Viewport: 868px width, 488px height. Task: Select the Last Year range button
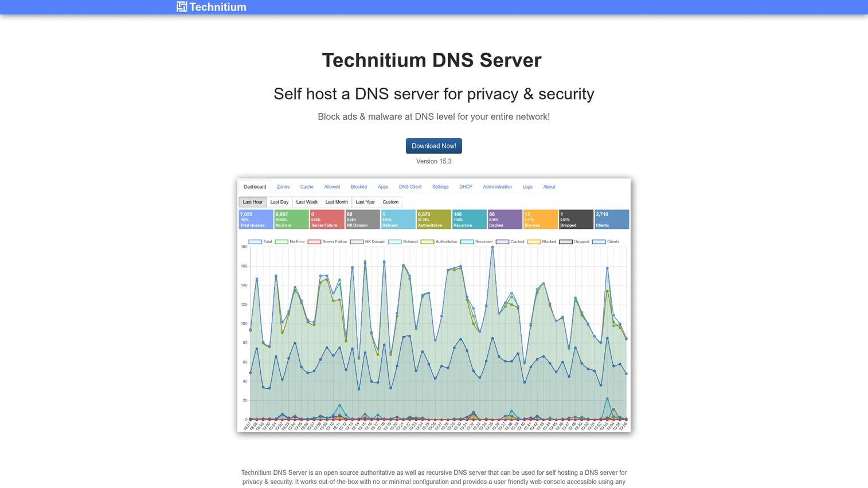point(365,202)
